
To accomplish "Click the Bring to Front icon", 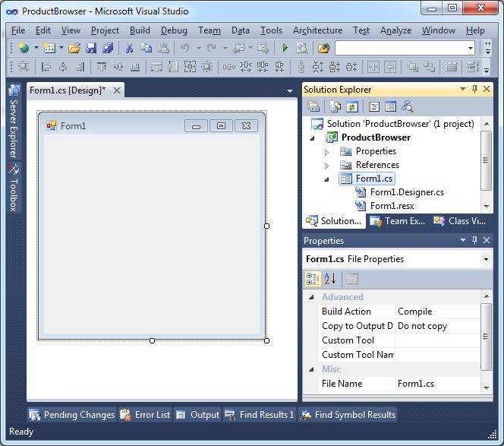I will pyautogui.click(x=412, y=67).
